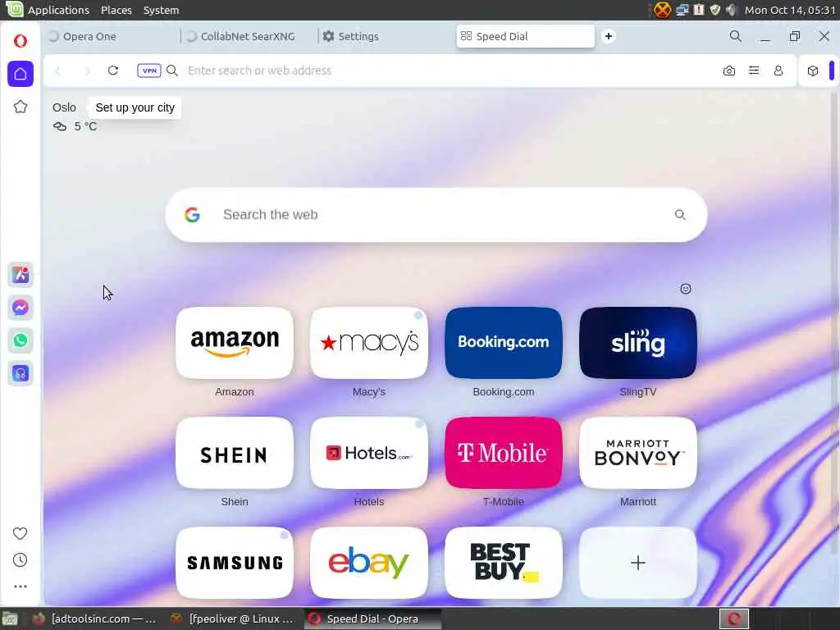Focus the address bar field
Viewport: 840px width, 630px height.
coord(450,71)
